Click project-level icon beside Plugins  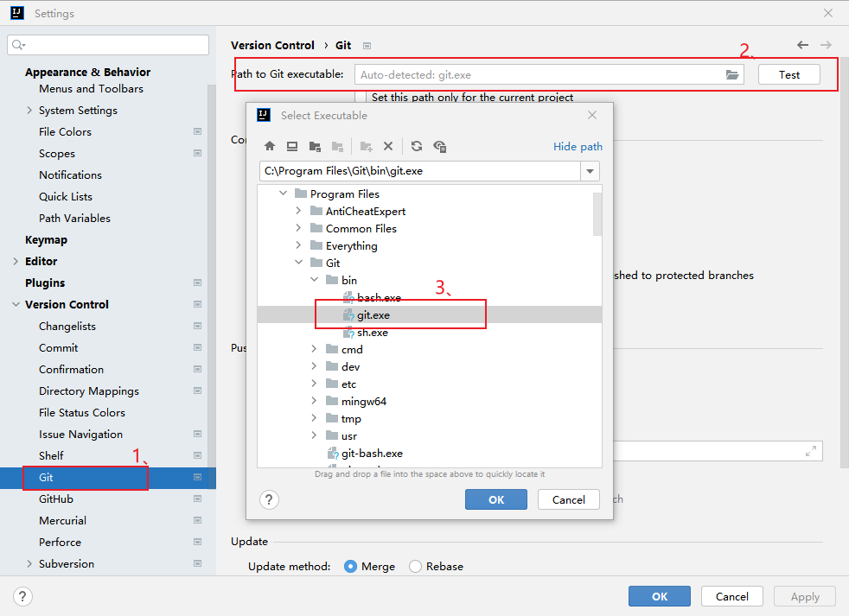198,283
